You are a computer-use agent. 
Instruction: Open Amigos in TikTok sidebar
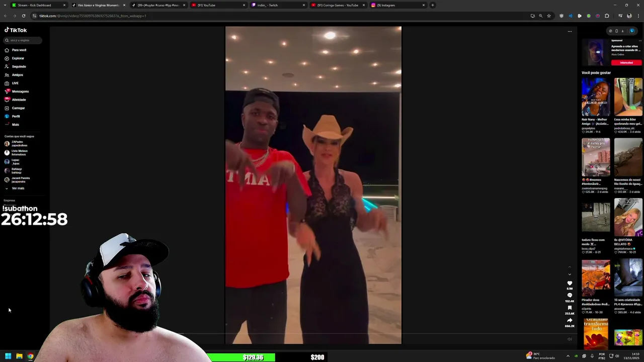tap(14, 75)
